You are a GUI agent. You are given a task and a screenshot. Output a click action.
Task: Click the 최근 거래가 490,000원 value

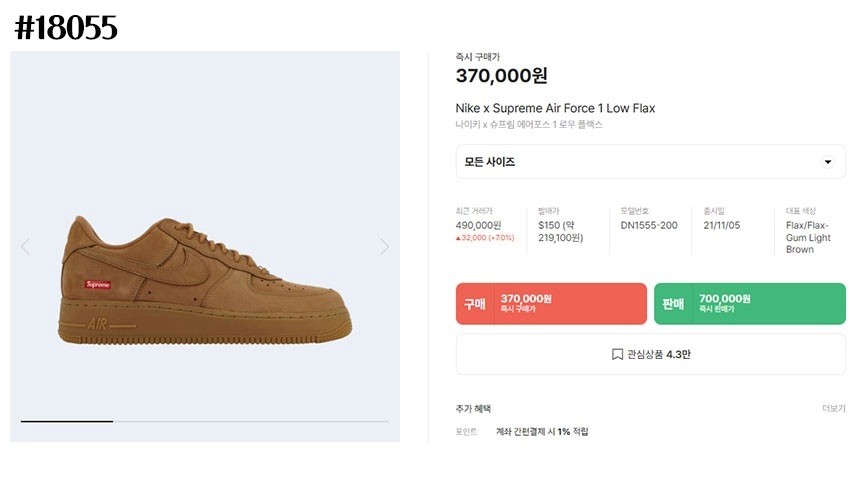tap(478, 225)
